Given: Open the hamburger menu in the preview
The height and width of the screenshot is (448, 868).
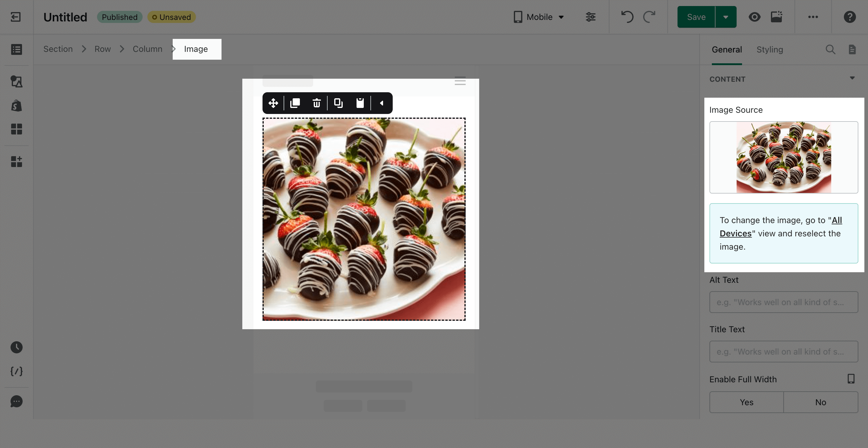Looking at the screenshot, I should pyautogui.click(x=460, y=81).
